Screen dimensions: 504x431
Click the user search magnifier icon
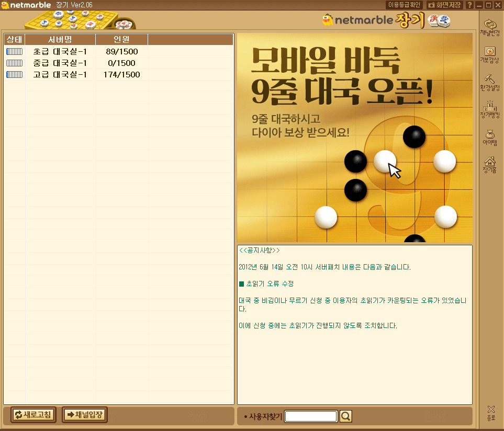coord(345,416)
